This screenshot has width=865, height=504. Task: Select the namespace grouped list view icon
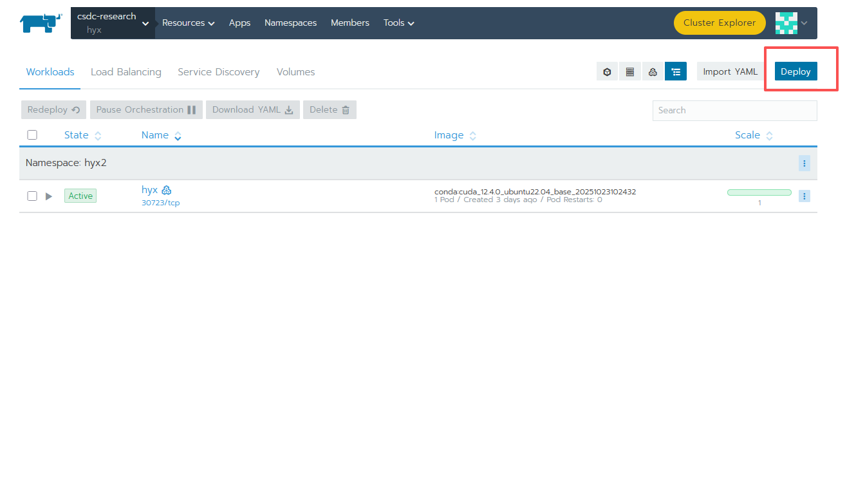pos(676,71)
